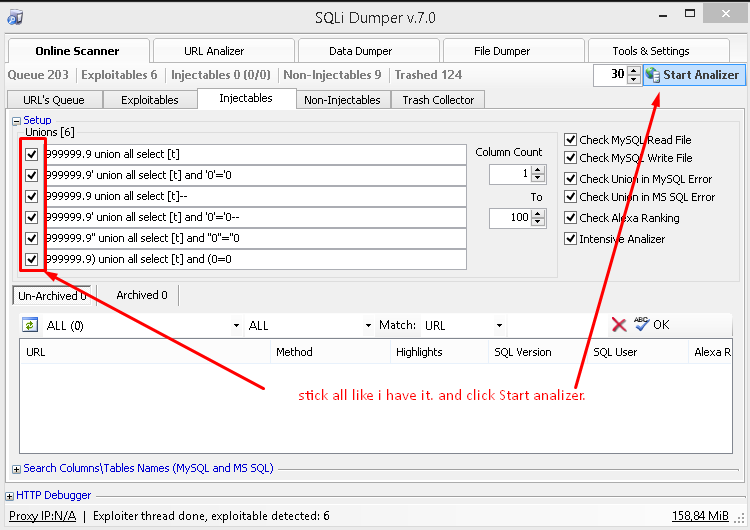
Task: Uncheck Check MySQL Read File
Action: 571,140
